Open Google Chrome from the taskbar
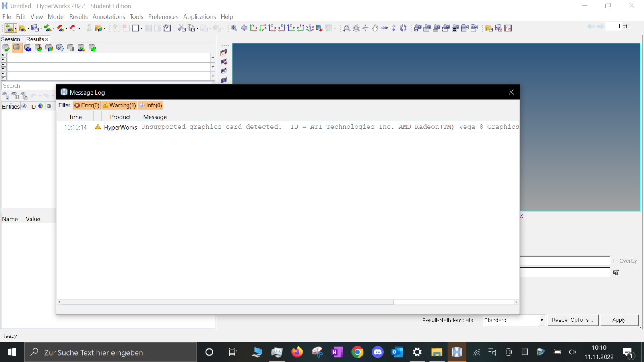Image resolution: width=644 pixels, height=362 pixels. click(x=357, y=352)
